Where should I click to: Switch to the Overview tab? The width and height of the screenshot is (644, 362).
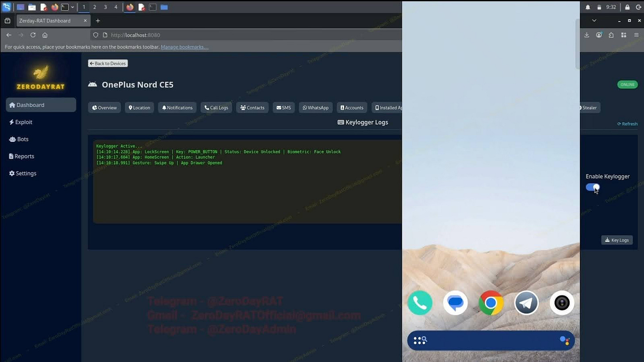(x=104, y=107)
